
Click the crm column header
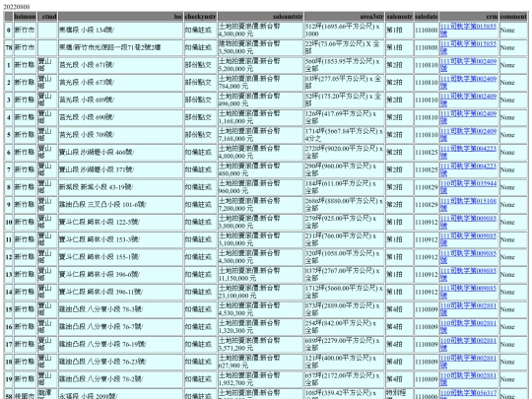[469, 17]
